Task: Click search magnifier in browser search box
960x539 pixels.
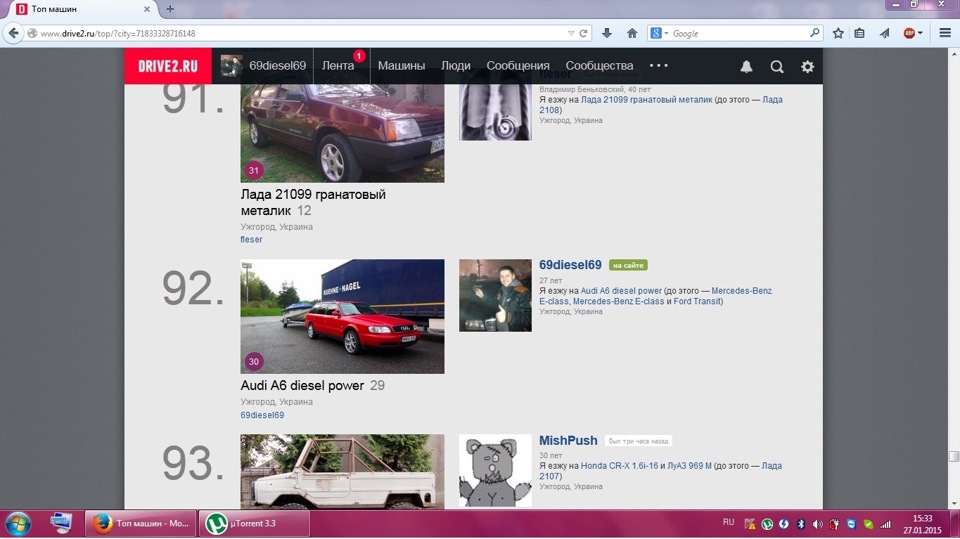Action: click(x=814, y=33)
